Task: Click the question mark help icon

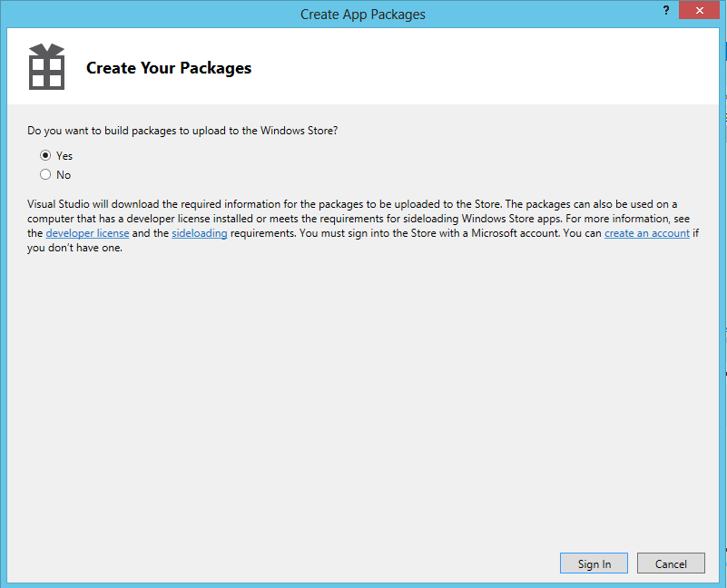Action: 666,10
